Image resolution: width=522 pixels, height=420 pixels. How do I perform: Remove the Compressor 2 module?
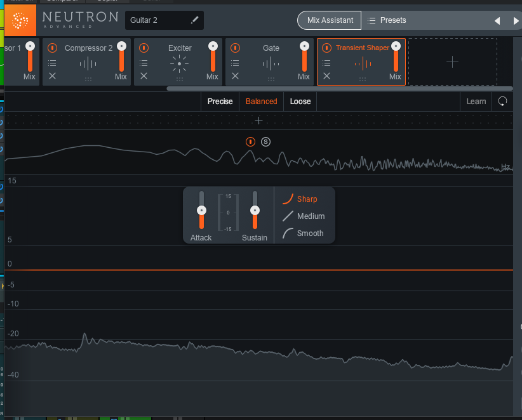coord(52,76)
